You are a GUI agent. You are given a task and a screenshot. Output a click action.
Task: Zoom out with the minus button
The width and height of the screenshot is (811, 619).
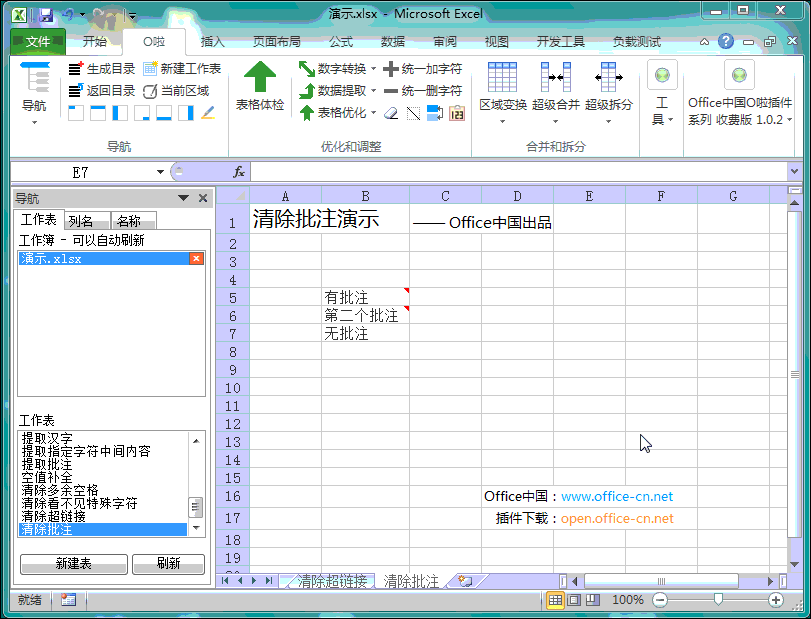660,600
